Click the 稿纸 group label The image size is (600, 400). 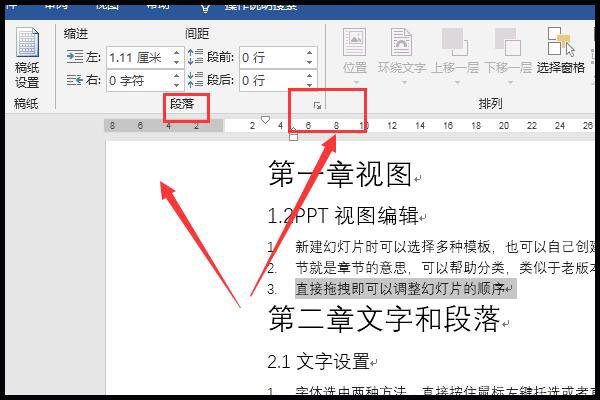26,103
